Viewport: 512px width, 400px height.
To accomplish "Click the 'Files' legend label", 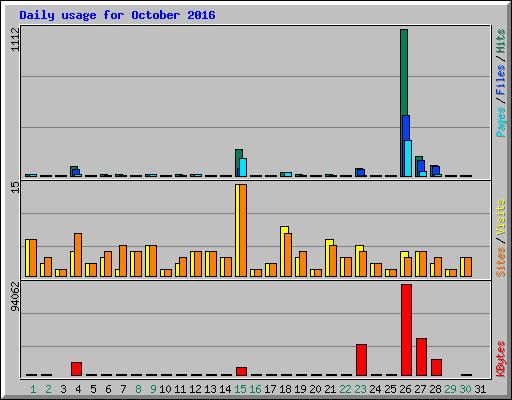I will click(500, 79).
